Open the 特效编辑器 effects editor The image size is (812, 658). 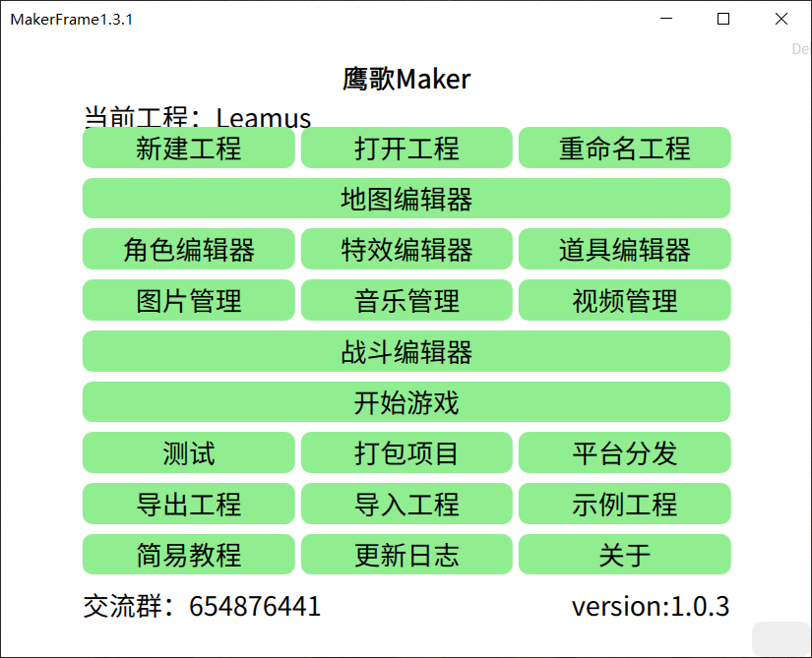(406, 249)
